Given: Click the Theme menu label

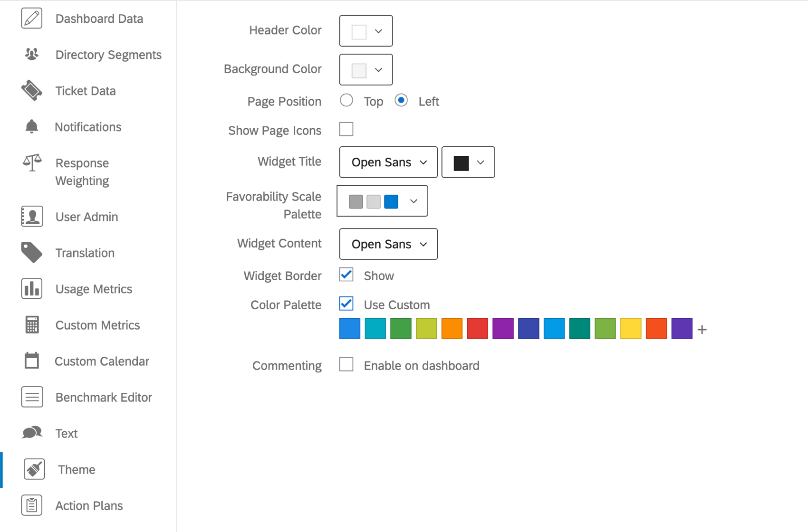Looking at the screenshot, I should tap(77, 469).
